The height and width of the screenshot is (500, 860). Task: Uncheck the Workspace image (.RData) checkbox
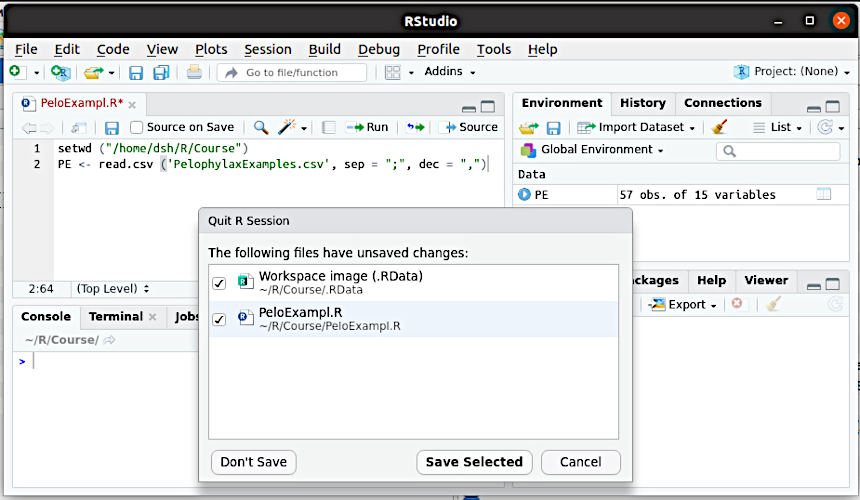click(219, 283)
